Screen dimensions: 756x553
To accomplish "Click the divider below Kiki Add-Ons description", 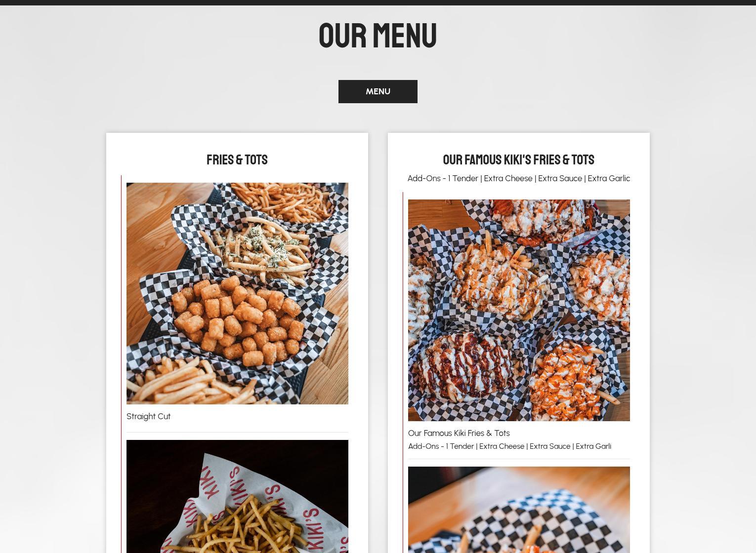I will pos(519,459).
